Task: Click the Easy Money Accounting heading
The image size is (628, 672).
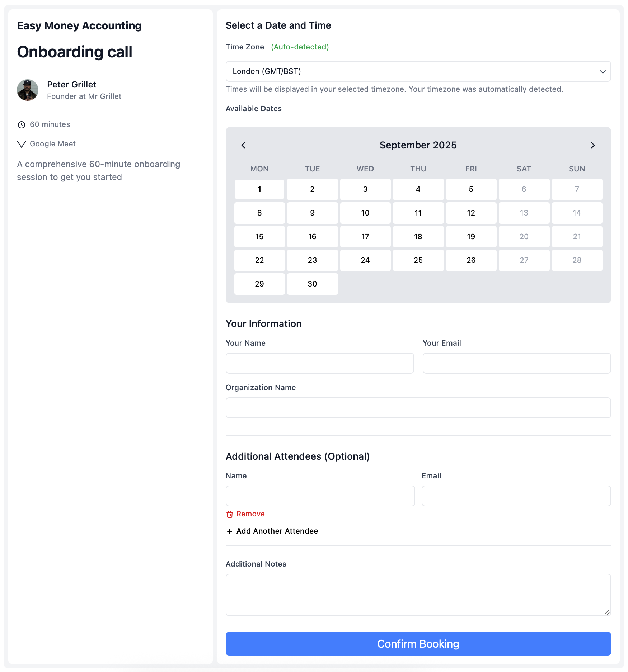Action: [x=79, y=25]
